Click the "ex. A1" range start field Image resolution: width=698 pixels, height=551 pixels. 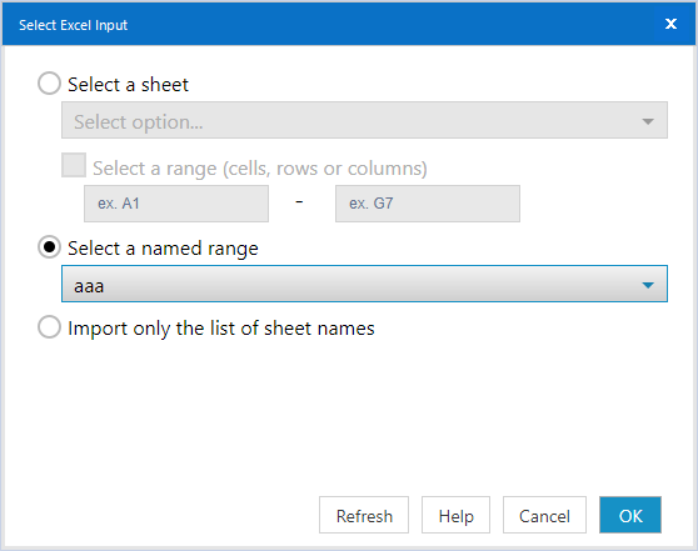176,204
